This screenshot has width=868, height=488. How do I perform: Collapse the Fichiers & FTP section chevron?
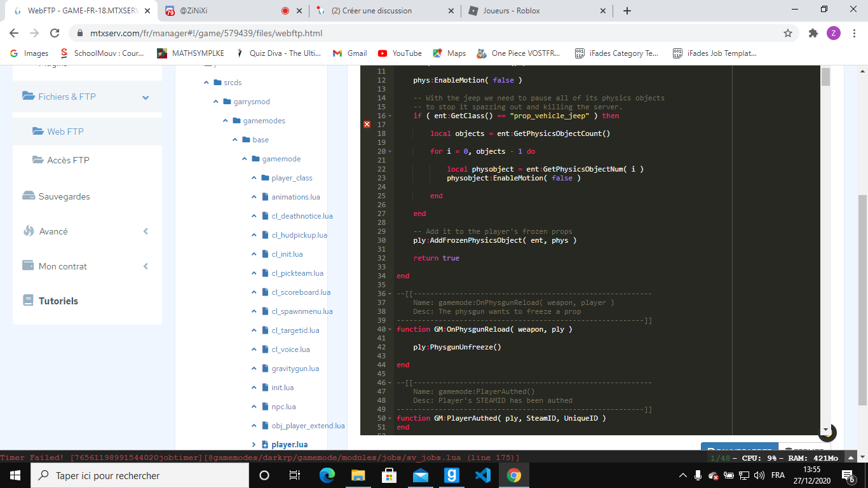click(146, 97)
